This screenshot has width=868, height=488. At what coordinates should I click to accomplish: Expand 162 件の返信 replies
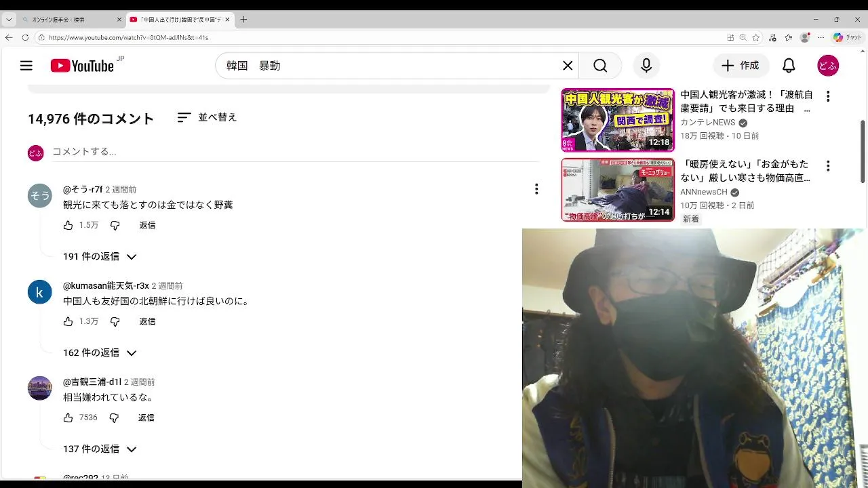(x=100, y=353)
